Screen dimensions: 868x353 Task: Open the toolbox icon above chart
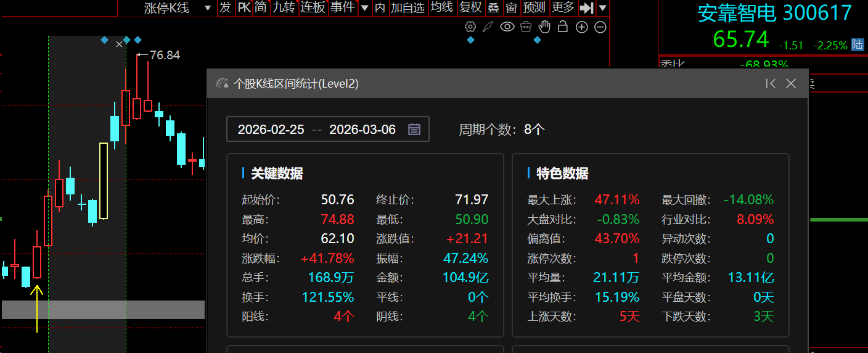(525, 27)
